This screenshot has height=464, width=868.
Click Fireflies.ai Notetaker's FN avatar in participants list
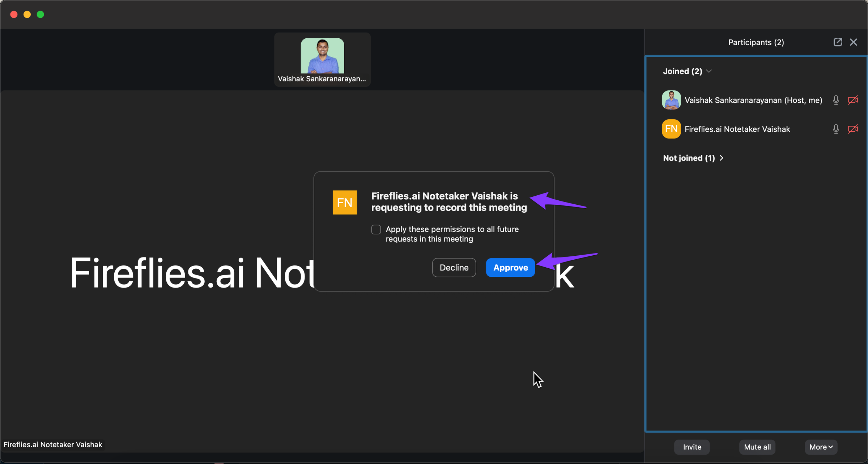[671, 129]
